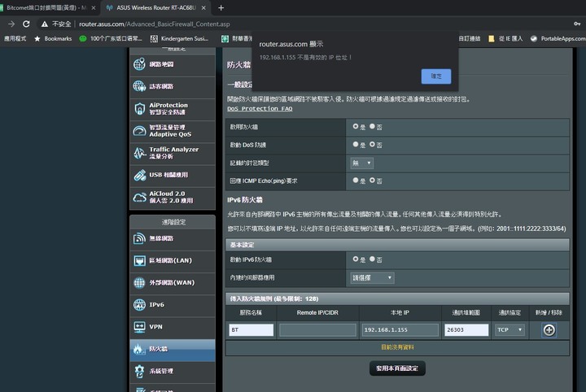Open the Network Map (網路地圖) icon
This screenshot has height=392, width=586.
(139, 64)
